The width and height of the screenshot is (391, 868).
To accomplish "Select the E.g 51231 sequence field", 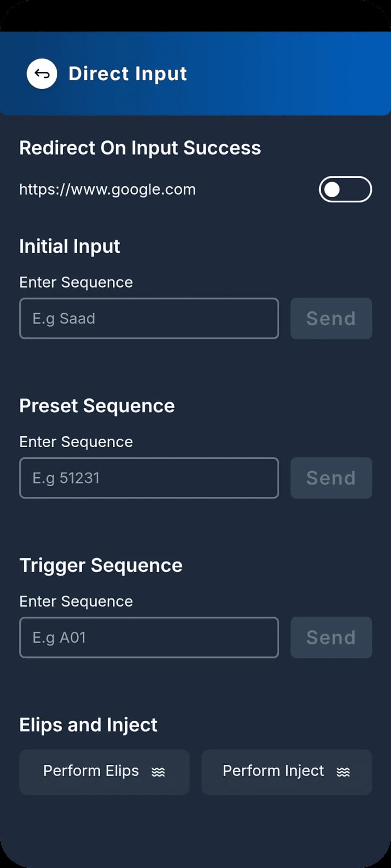I will tap(150, 478).
